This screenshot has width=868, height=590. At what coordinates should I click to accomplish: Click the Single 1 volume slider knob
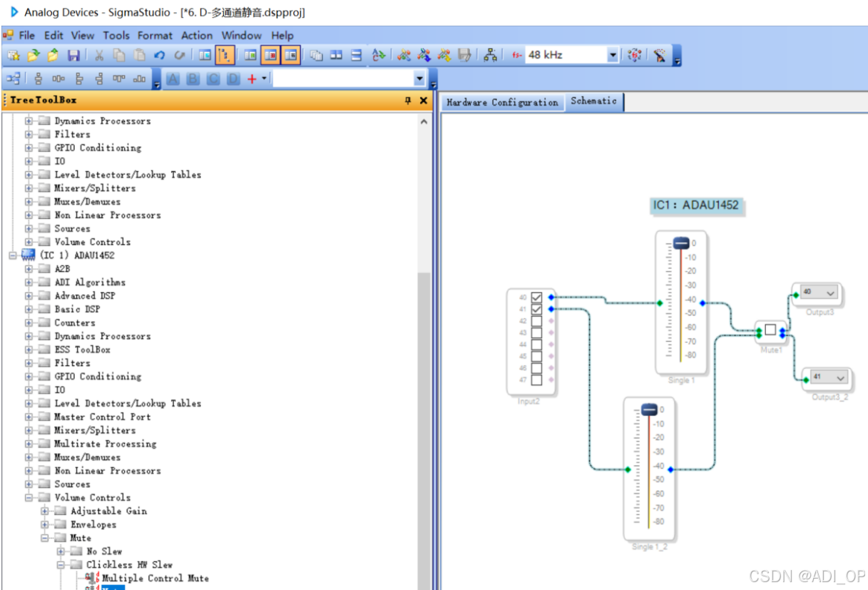point(681,243)
